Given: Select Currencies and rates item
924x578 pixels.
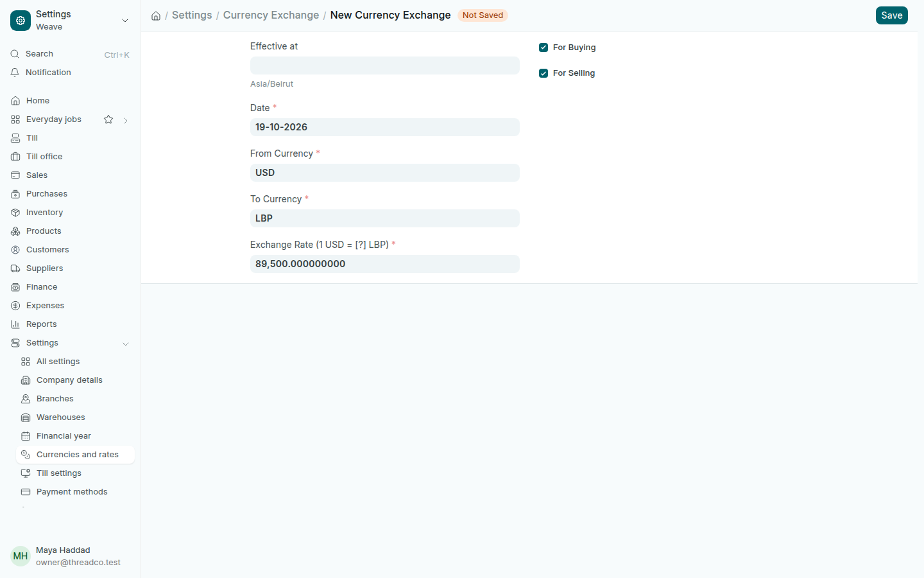Looking at the screenshot, I should tap(75, 455).
